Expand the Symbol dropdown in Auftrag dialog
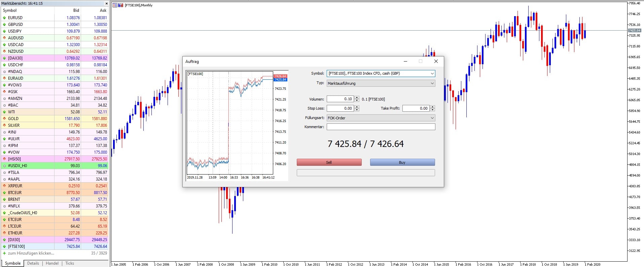 [432, 73]
